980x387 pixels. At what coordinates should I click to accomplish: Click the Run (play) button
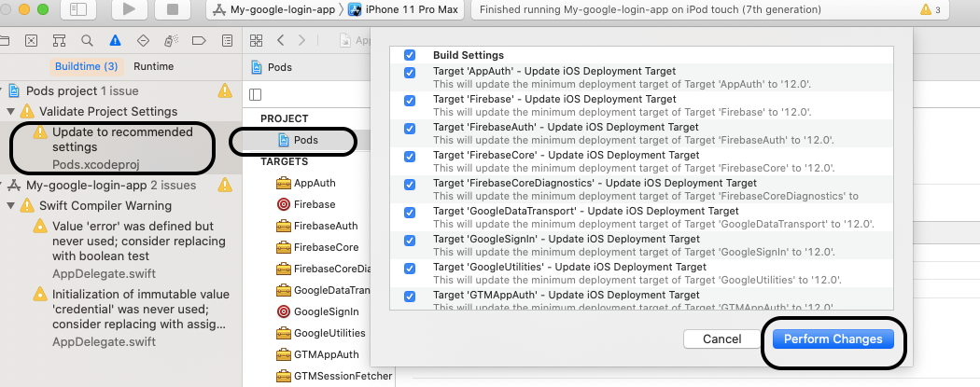130,9
